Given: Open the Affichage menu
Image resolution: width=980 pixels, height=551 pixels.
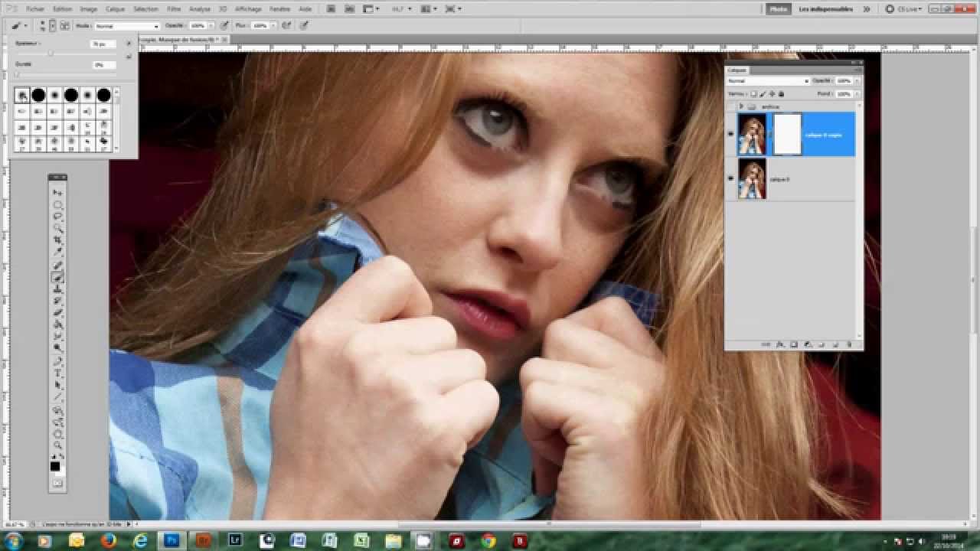Looking at the screenshot, I should point(247,9).
